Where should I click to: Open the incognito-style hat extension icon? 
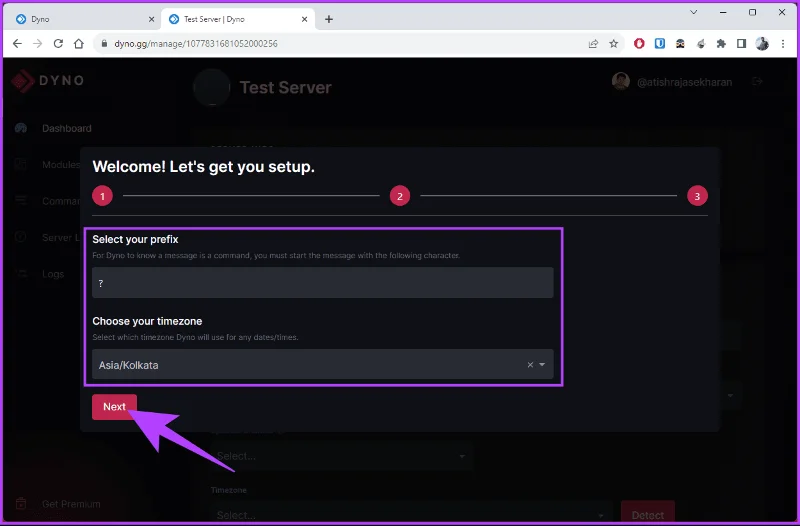click(680, 44)
